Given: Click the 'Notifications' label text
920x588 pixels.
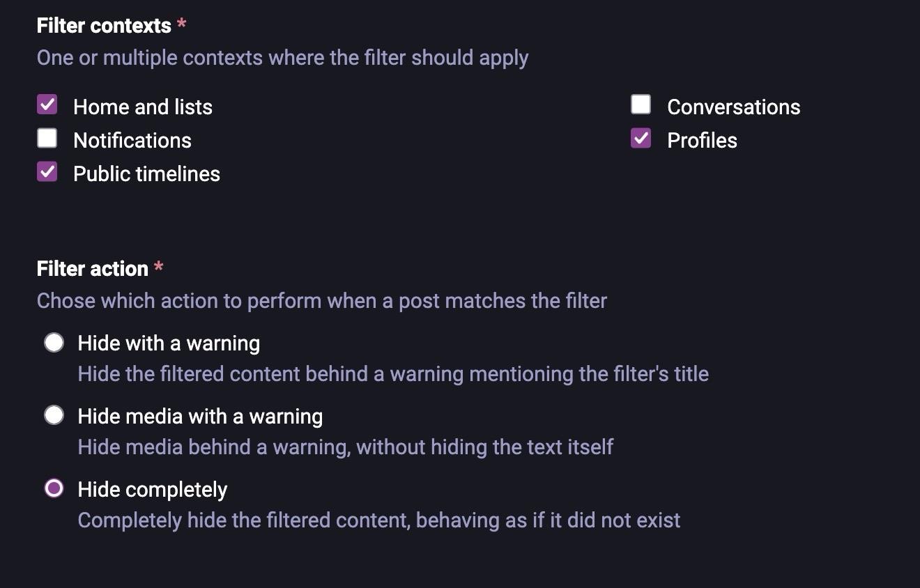Looking at the screenshot, I should pos(132,140).
